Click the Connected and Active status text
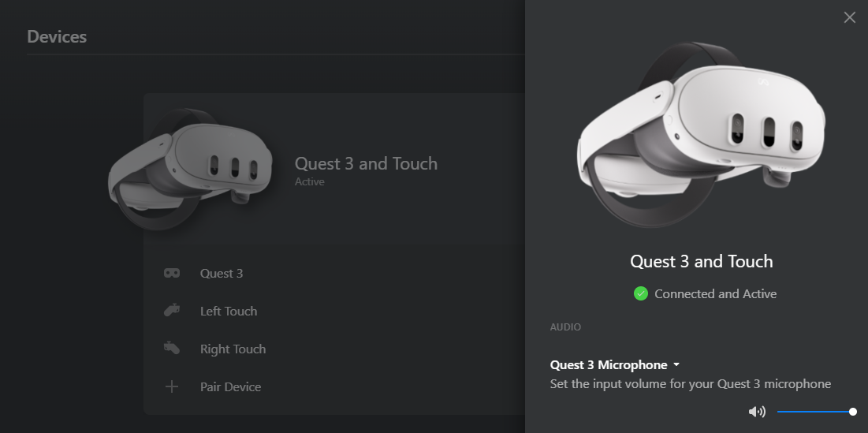868x433 pixels. pyautogui.click(x=715, y=294)
